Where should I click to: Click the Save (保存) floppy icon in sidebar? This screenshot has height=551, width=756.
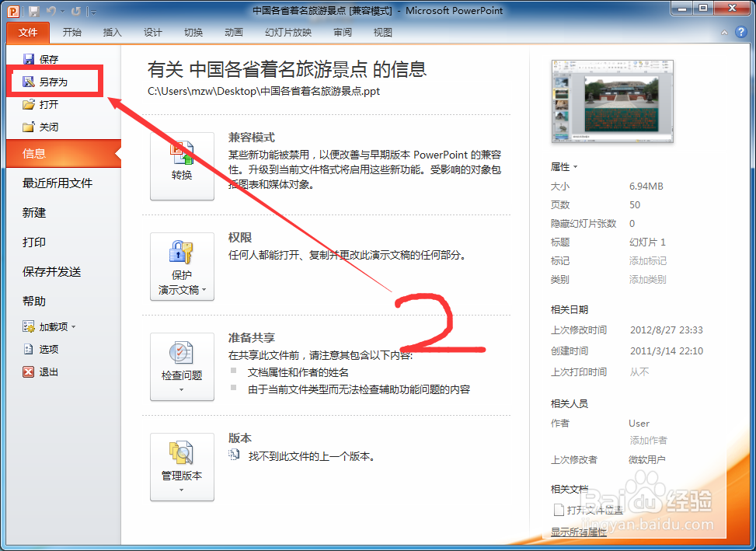point(29,59)
